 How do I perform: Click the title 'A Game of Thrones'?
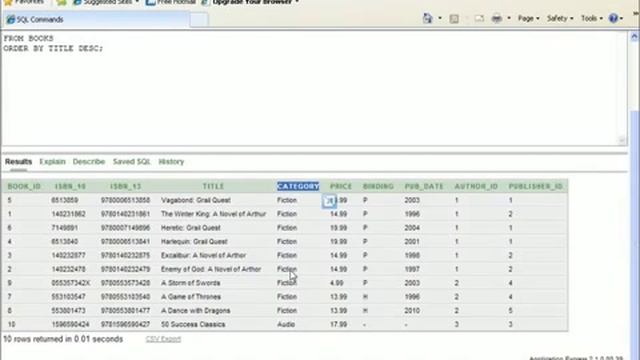click(191, 297)
